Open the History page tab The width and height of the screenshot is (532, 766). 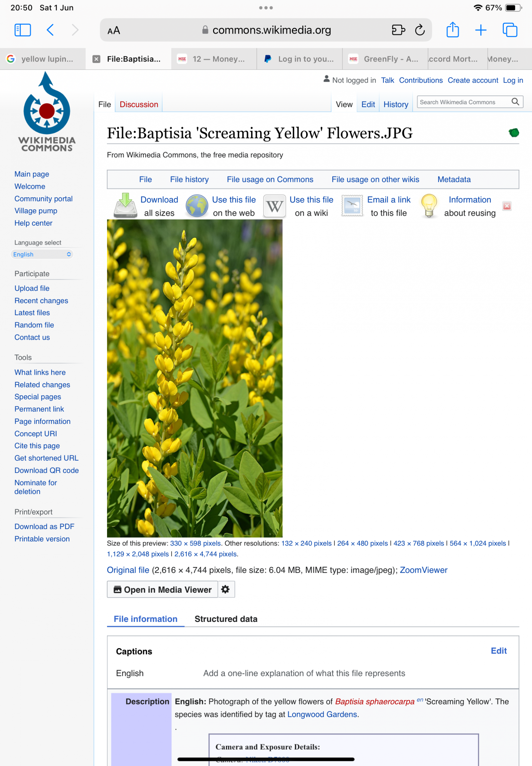(x=396, y=104)
